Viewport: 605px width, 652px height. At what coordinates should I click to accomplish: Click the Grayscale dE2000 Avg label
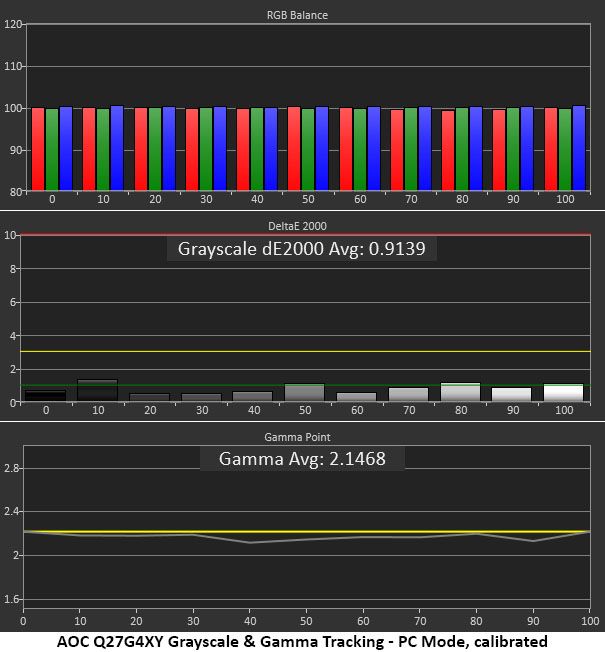[x=301, y=249]
